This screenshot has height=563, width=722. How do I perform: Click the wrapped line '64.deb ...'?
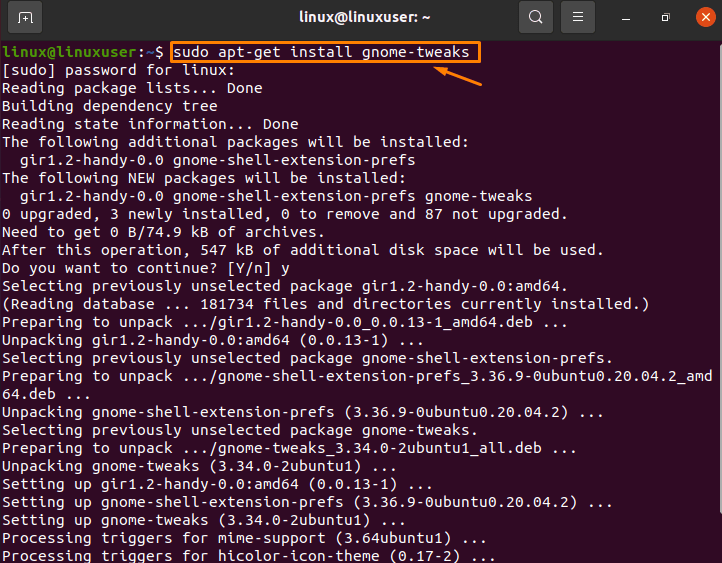point(46,394)
